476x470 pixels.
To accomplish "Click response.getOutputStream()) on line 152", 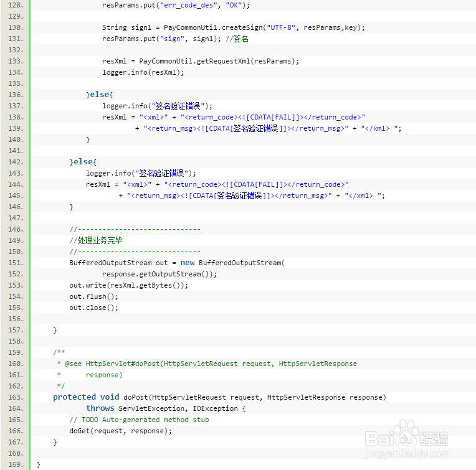I will [x=159, y=274].
